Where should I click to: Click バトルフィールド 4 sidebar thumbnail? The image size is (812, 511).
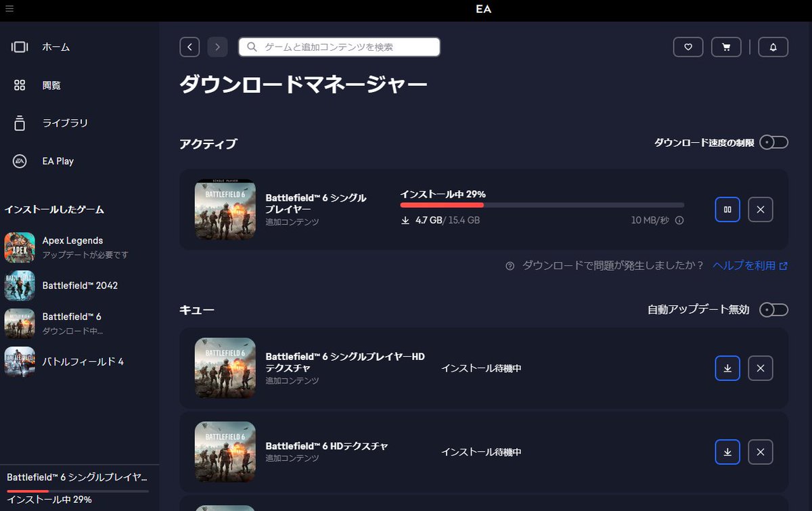20,361
